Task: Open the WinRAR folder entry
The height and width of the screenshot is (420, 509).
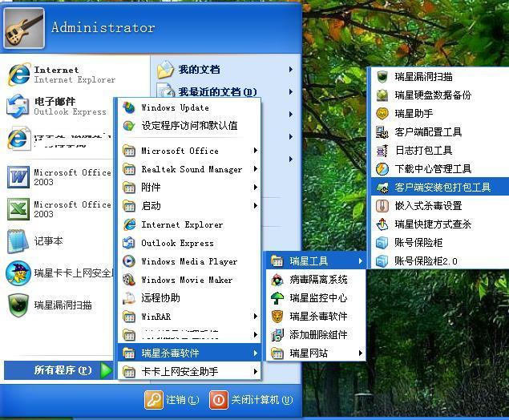Action: click(x=189, y=317)
